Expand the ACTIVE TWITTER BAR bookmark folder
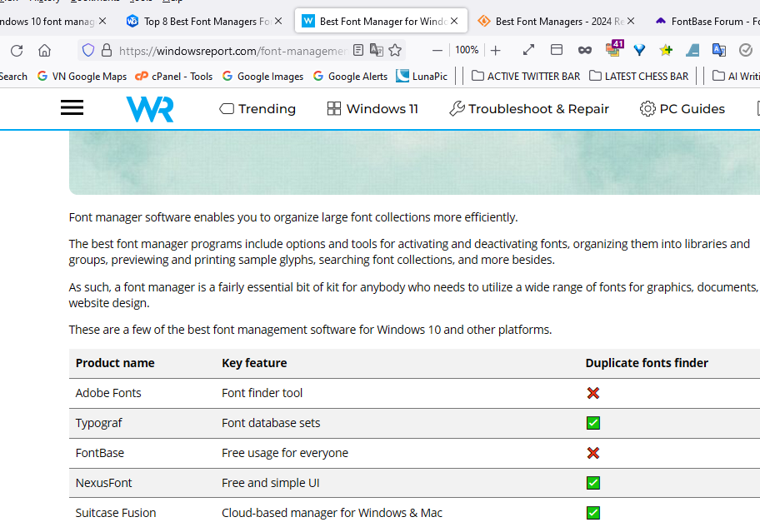 526,76
